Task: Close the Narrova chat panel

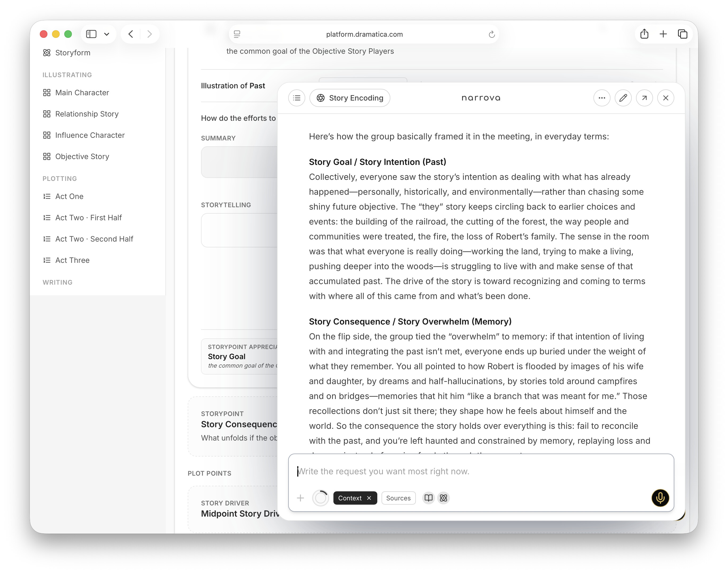Action: 665,98
